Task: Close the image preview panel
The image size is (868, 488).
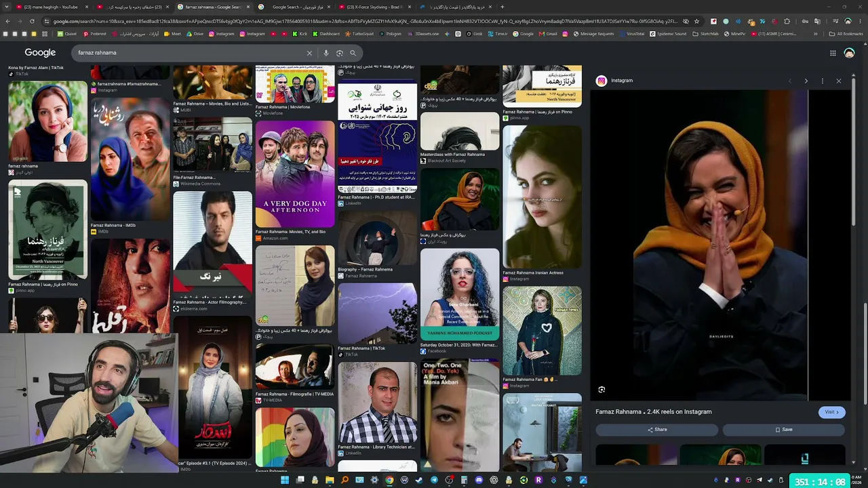Action: point(839,81)
